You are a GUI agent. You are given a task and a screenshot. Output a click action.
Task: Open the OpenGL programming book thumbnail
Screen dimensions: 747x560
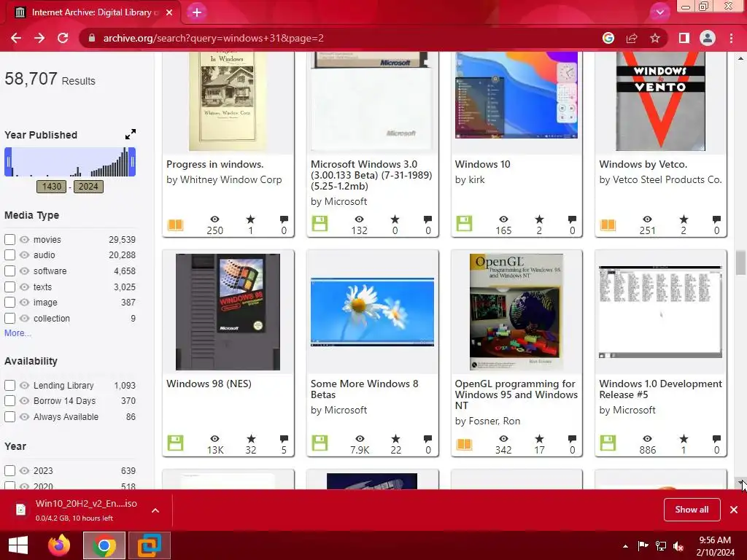516,312
